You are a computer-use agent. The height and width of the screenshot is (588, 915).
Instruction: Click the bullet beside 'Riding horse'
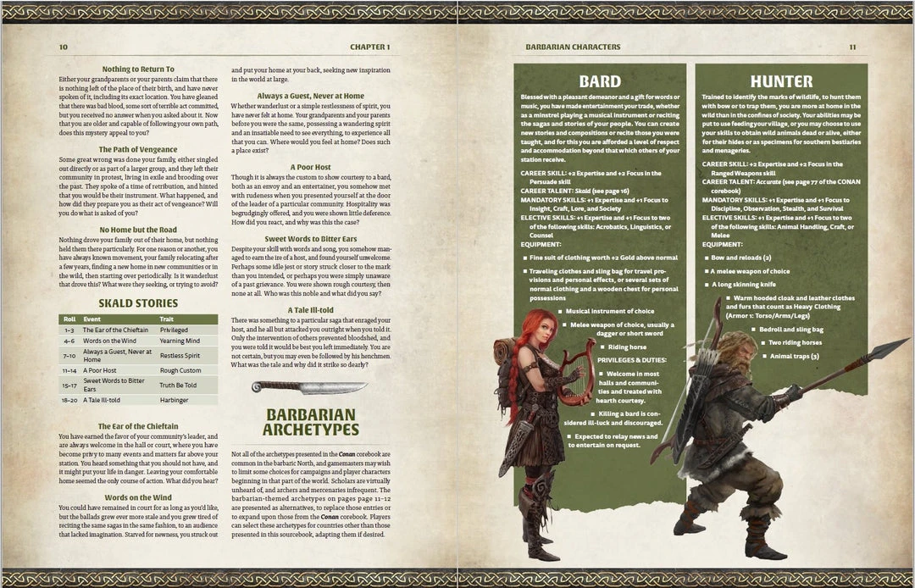[602, 347]
